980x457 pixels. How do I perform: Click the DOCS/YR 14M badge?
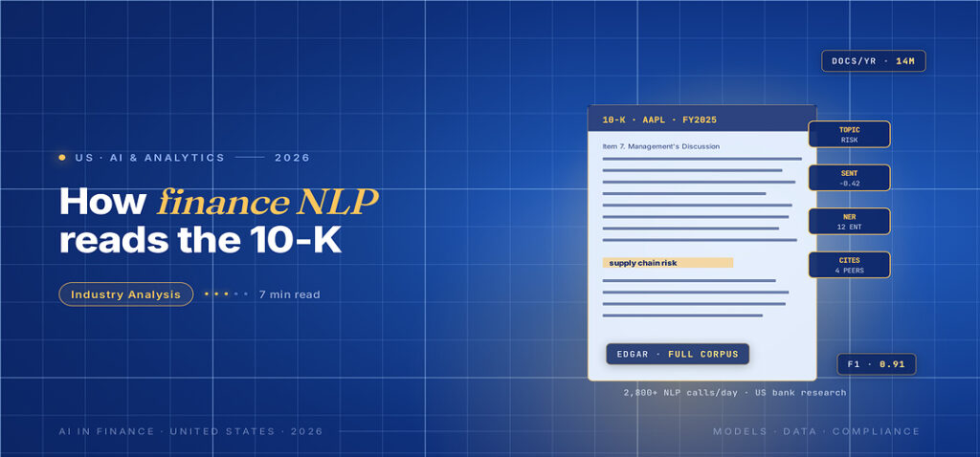click(873, 61)
